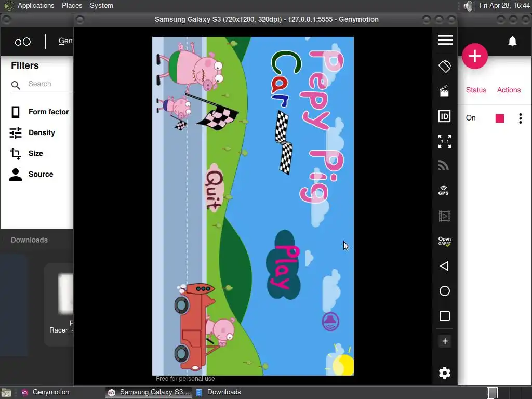This screenshot has width=532, height=399.
Task: Open the device ID identifiers widget
Action: (x=445, y=116)
